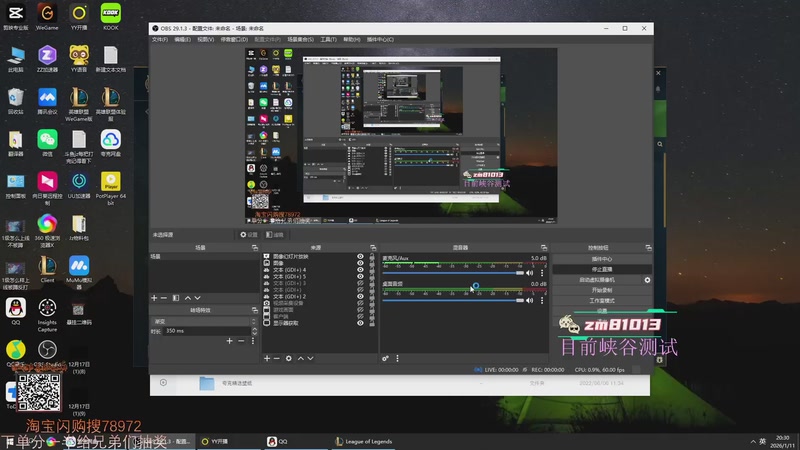Open KOOK desktop shortcut icon
The width and height of the screenshot is (800, 450).
[x=110, y=14]
